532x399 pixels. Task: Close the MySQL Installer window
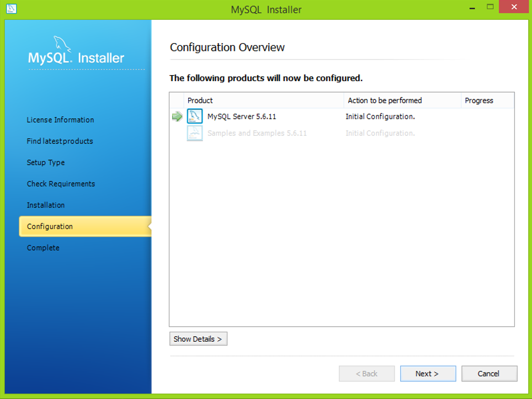point(514,7)
